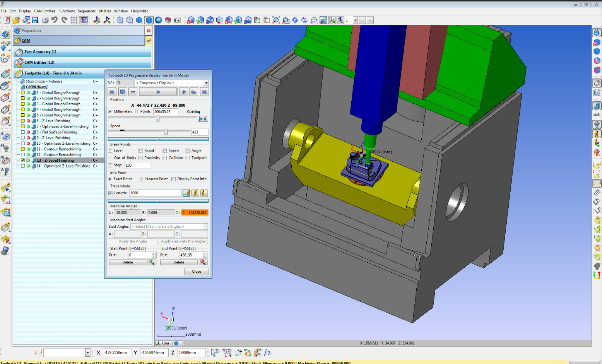Click the Undo arrow in toolbar
The image size is (602, 364).
point(55,20)
